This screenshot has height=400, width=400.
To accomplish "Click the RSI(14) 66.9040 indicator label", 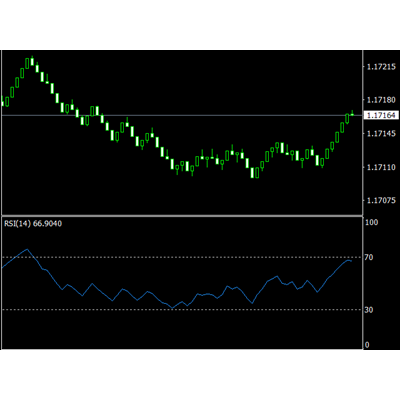I will tap(33, 224).
